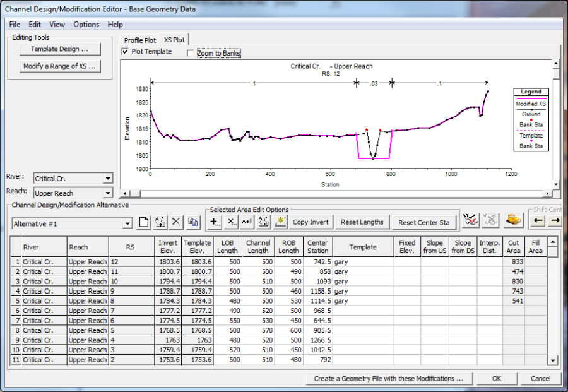Click the shift center left arrow
This screenshot has height=392, width=568.
[x=538, y=221]
